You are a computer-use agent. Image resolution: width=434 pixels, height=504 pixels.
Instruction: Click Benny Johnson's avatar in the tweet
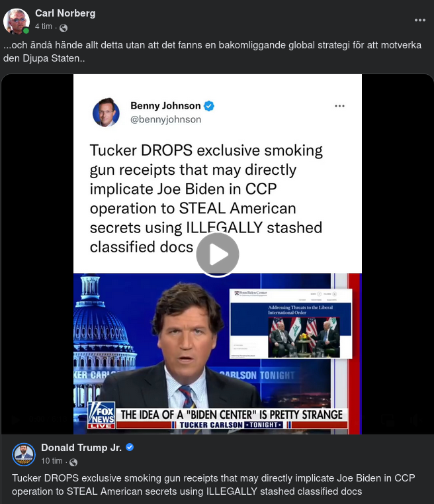[106, 113]
